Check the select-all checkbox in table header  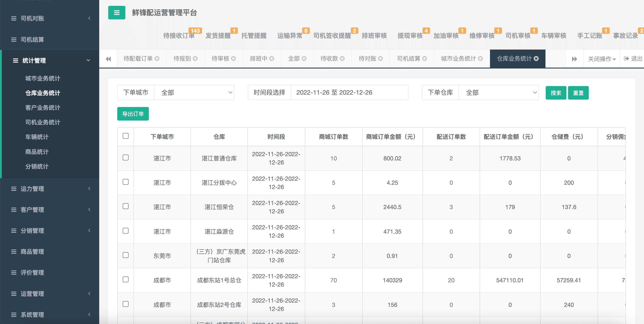click(126, 136)
